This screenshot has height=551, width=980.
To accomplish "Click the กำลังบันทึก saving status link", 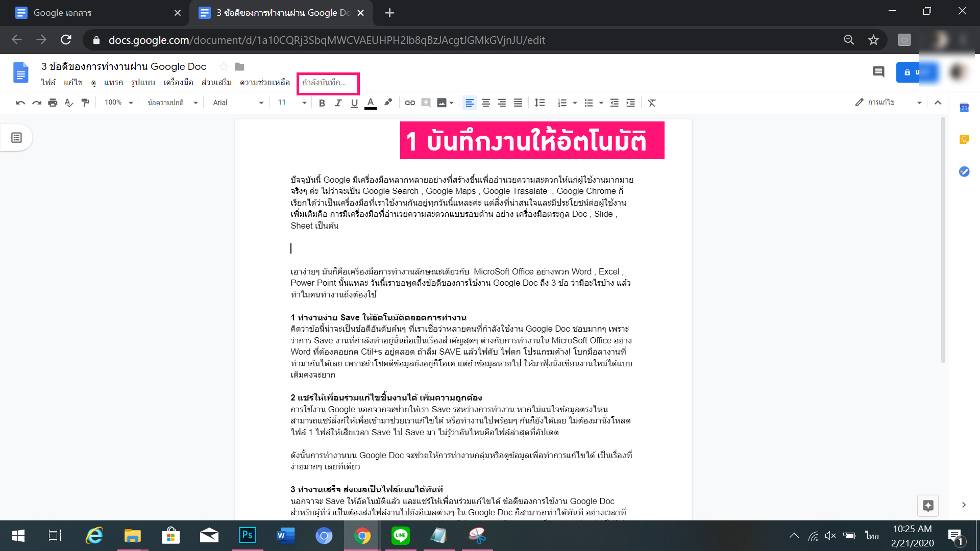I will point(327,82).
